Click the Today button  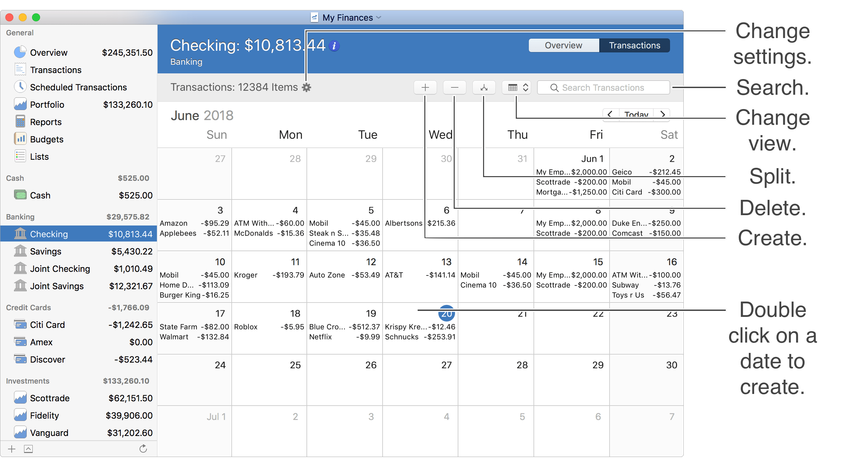tap(636, 115)
